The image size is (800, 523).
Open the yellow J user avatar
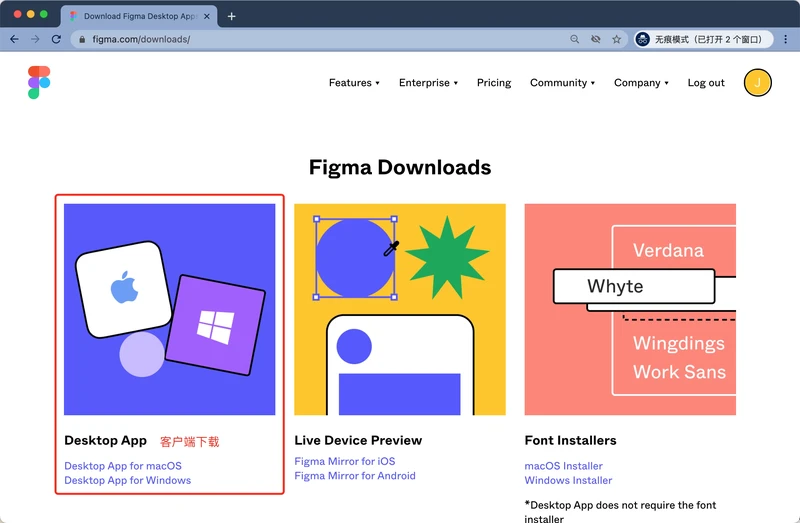(757, 83)
